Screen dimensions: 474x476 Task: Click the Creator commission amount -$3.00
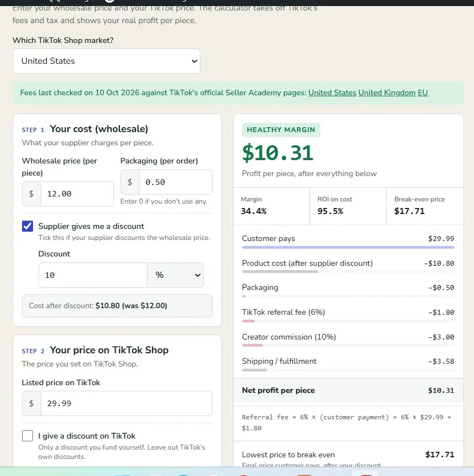[441, 337]
